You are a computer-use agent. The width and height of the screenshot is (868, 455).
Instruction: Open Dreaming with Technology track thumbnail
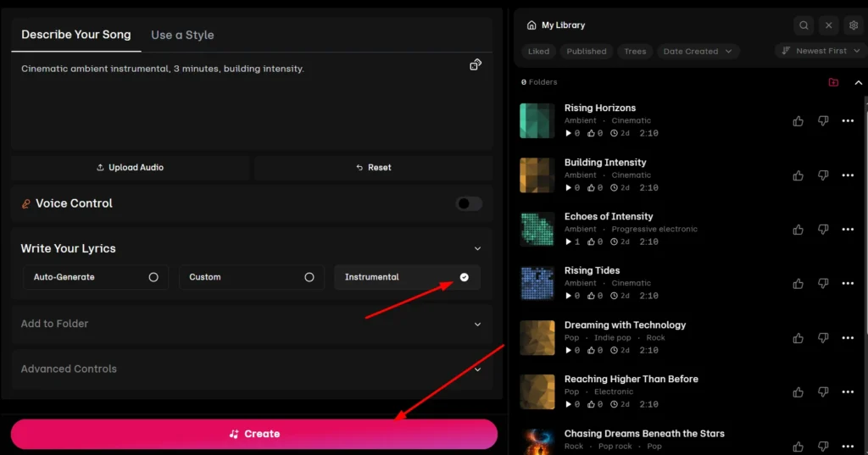(x=537, y=338)
